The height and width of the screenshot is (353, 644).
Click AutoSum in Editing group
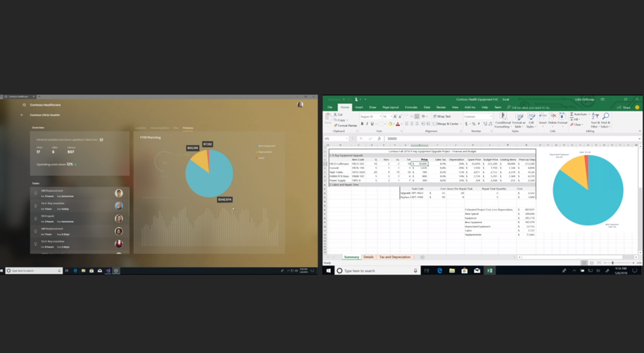579,114
